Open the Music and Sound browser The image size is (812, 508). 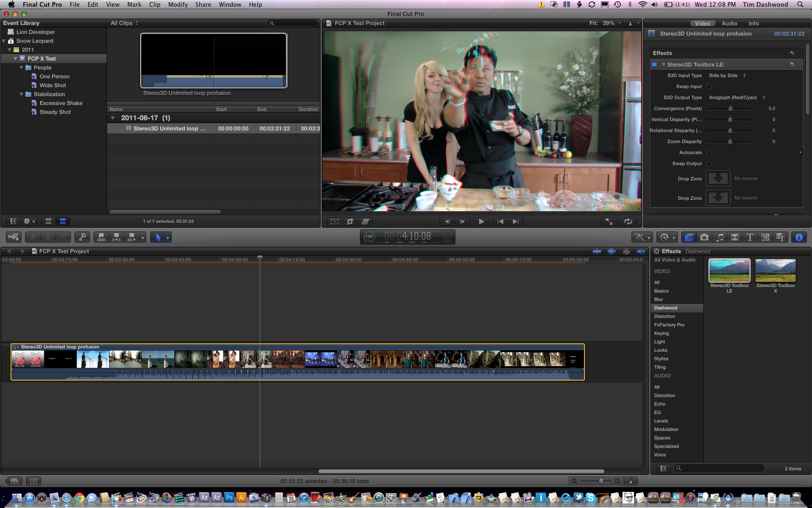[x=719, y=237]
